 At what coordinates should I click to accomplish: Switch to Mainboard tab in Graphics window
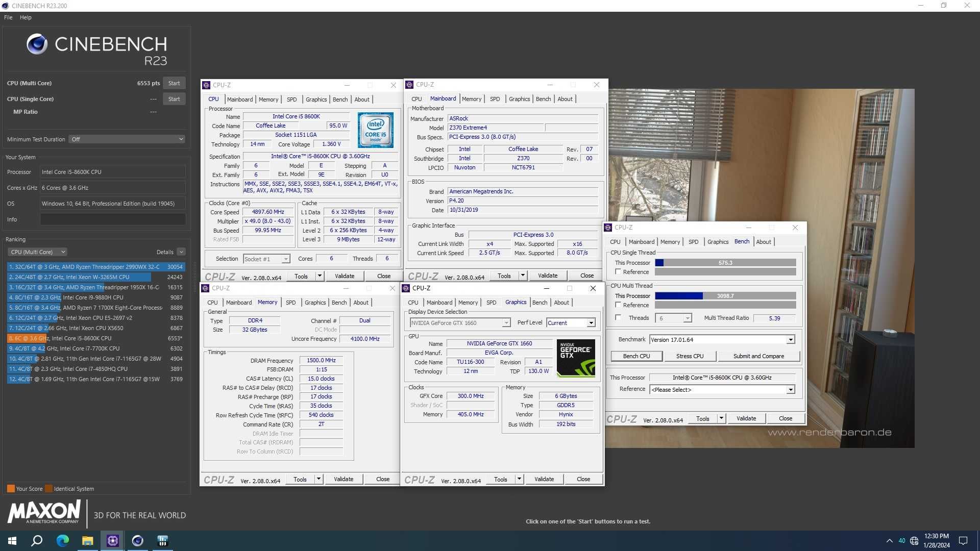point(439,303)
